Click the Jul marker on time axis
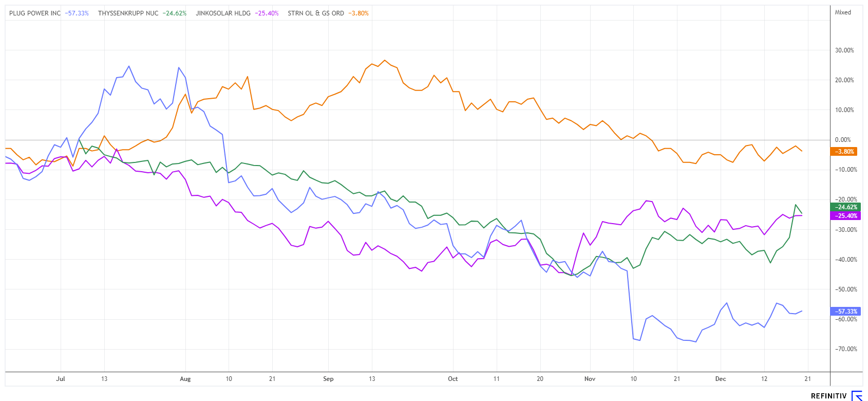The width and height of the screenshot is (868, 401). coord(61,379)
